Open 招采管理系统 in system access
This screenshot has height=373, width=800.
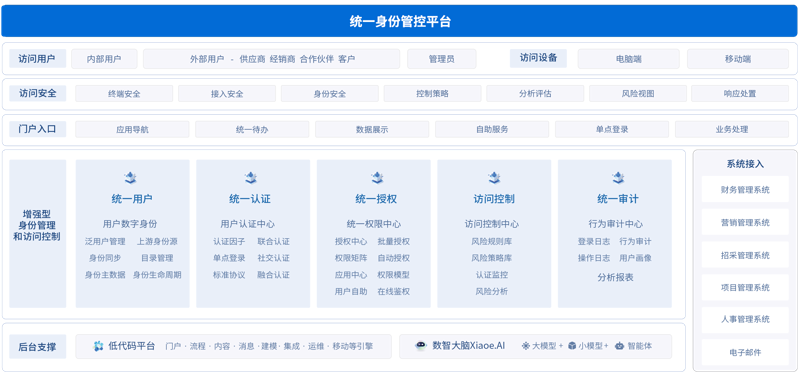point(745,255)
